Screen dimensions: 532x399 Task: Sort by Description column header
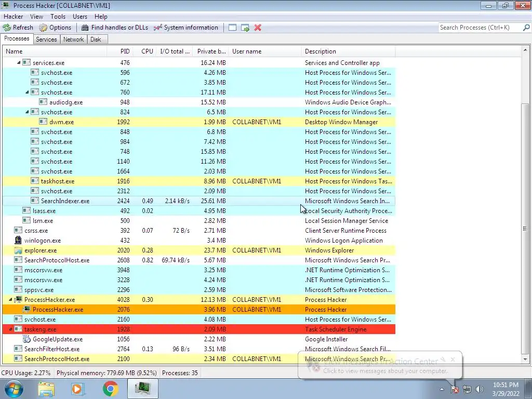(x=349, y=51)
